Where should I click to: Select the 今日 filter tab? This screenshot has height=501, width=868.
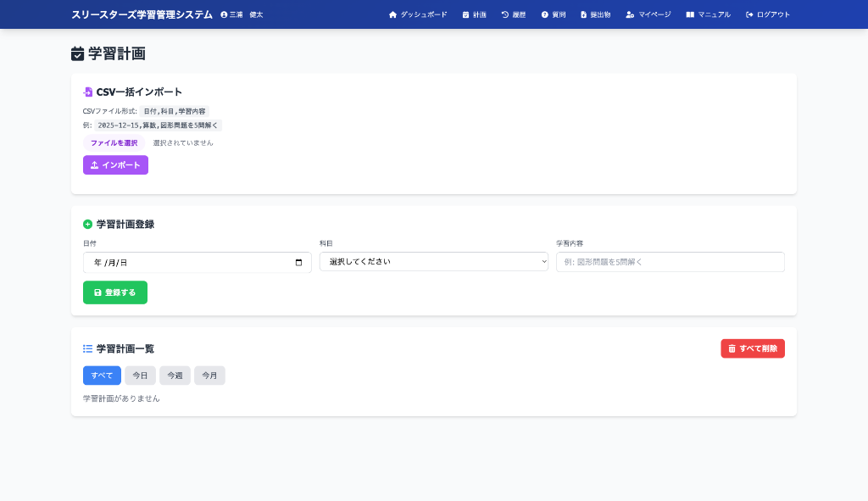point(140,376)
